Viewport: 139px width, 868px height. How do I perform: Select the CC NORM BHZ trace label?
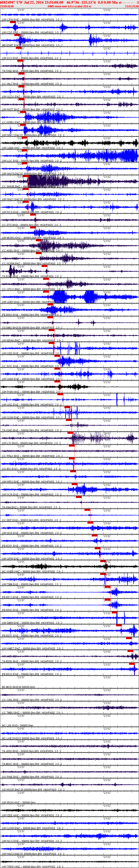click(32, 264)
